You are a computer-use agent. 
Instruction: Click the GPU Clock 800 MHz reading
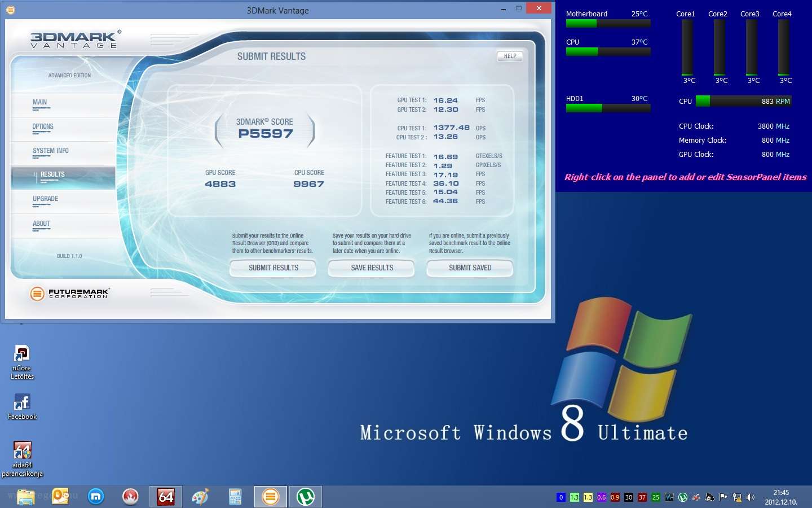pyautogui.click(x=734, y=155)
